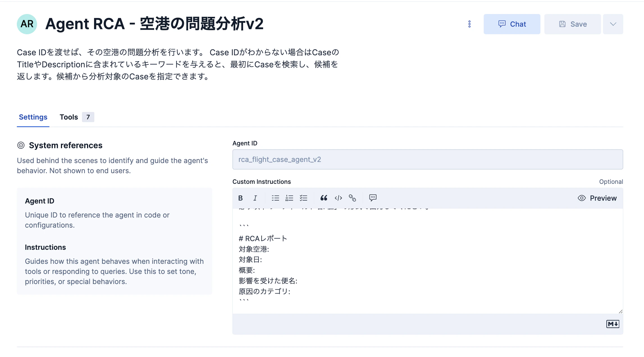The height and width of the screenshot is (357, 644).
Task: Click the System references target icon
Action: click(21, 145)
